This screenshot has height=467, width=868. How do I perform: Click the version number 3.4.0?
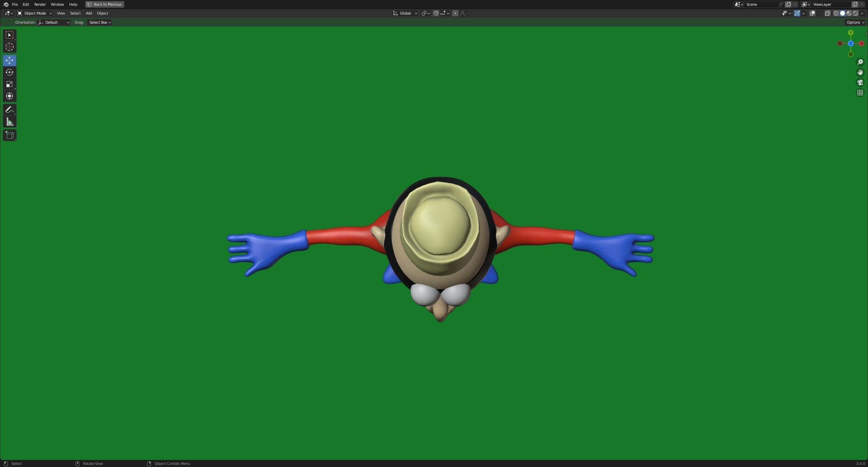tap(860, 464)
